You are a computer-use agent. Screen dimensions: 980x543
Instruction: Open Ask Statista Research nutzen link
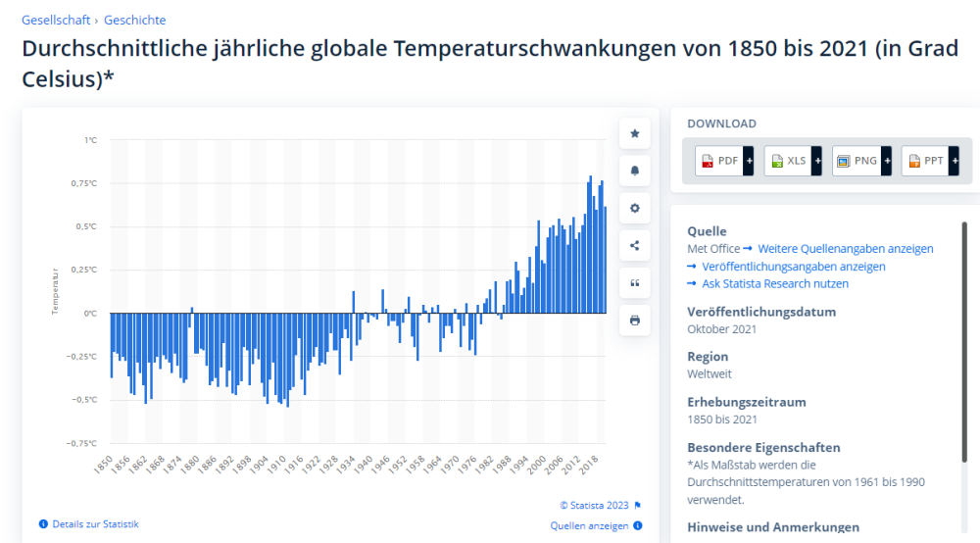(774, 284)
